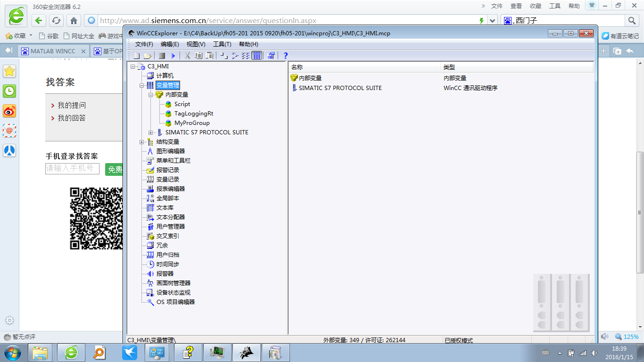This screenshot has height=362, width=644.
Task: Collapse the C3_HMI project root node
Action: [132, 66]
